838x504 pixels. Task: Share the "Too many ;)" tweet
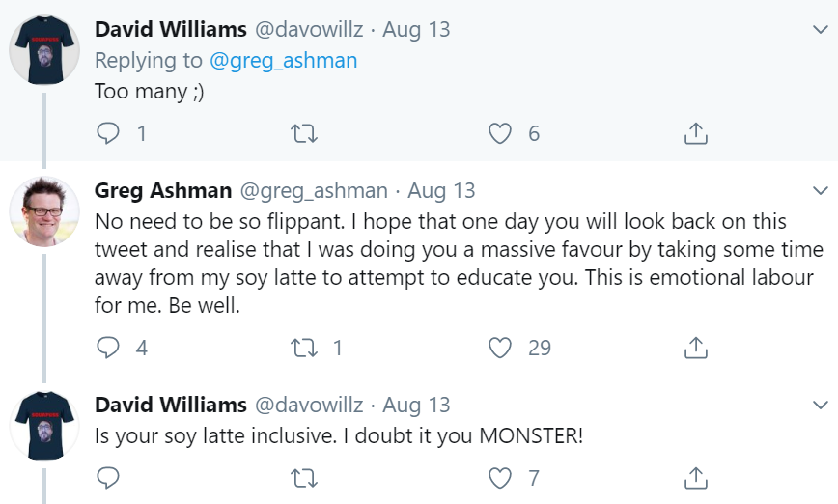point(695,133)
